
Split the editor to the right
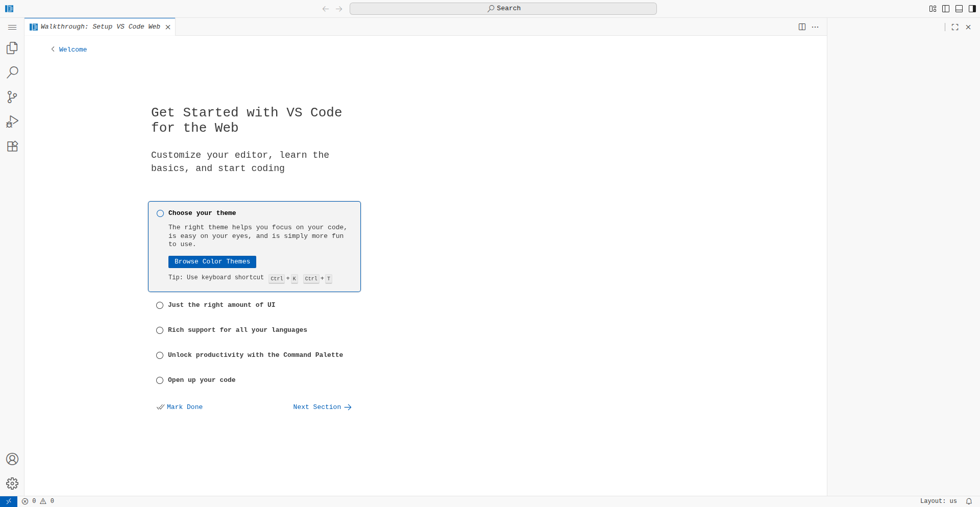coord(802,27)
